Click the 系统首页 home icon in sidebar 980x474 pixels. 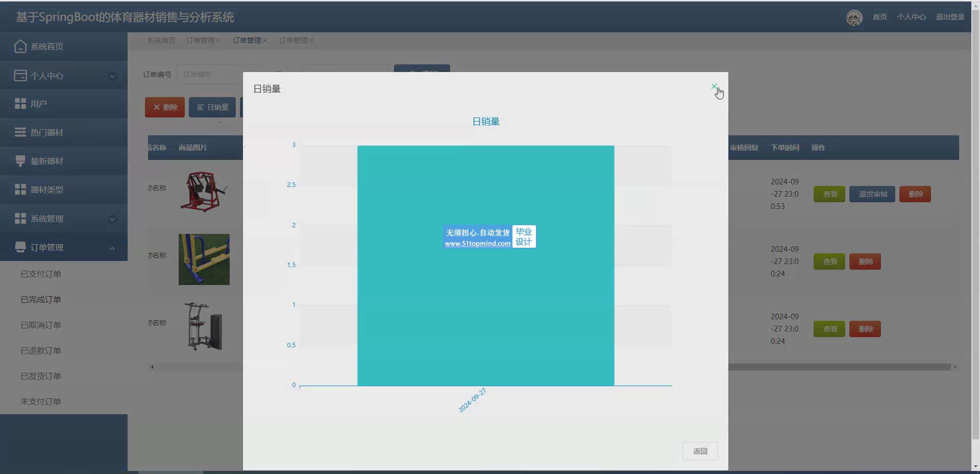pyautogui.click(x=20, y=46)
